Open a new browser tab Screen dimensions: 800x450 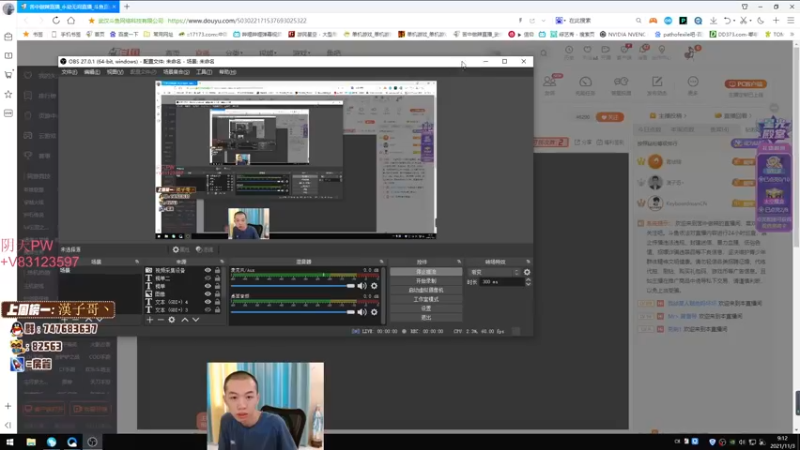point(127,7)
